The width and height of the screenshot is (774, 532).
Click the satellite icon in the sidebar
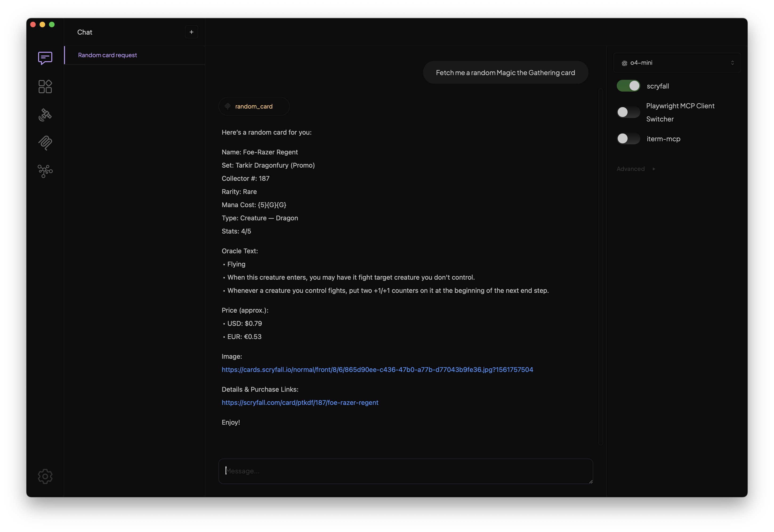coord(45,114)
